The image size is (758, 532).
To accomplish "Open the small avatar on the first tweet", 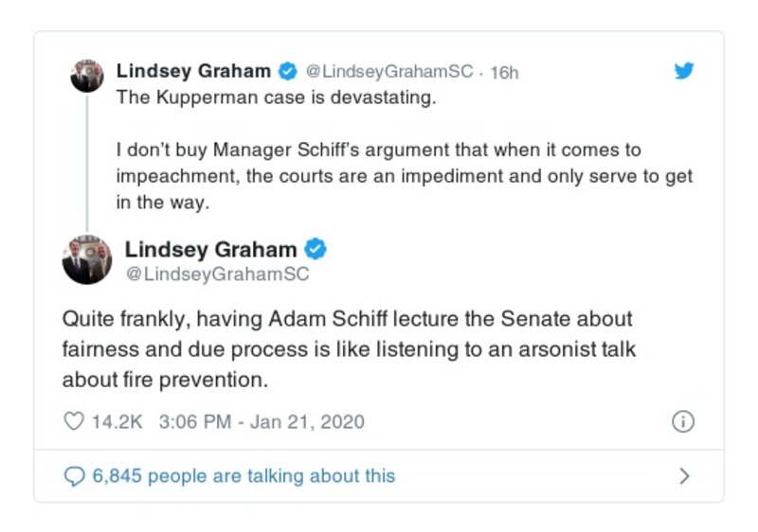I will pos(87,76).
